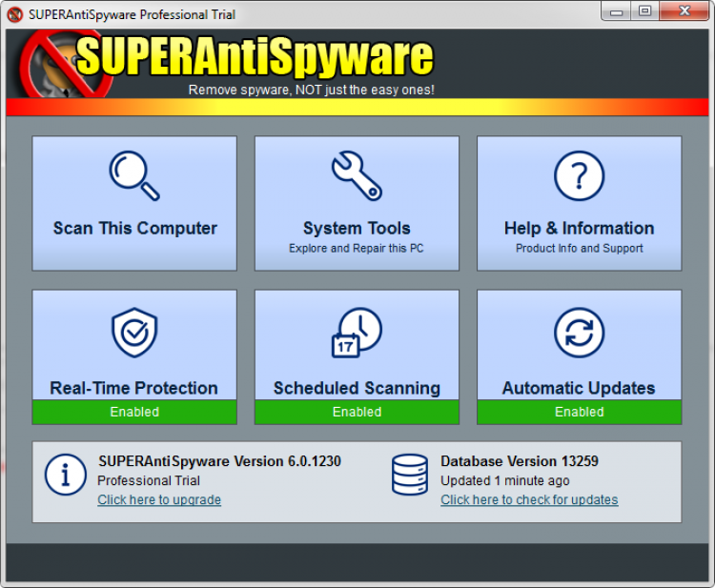This screenshot has width=715, height=588.
Task: Toggle Scheduled Scanning Enabled status bar
Action: tap(357, 412)
